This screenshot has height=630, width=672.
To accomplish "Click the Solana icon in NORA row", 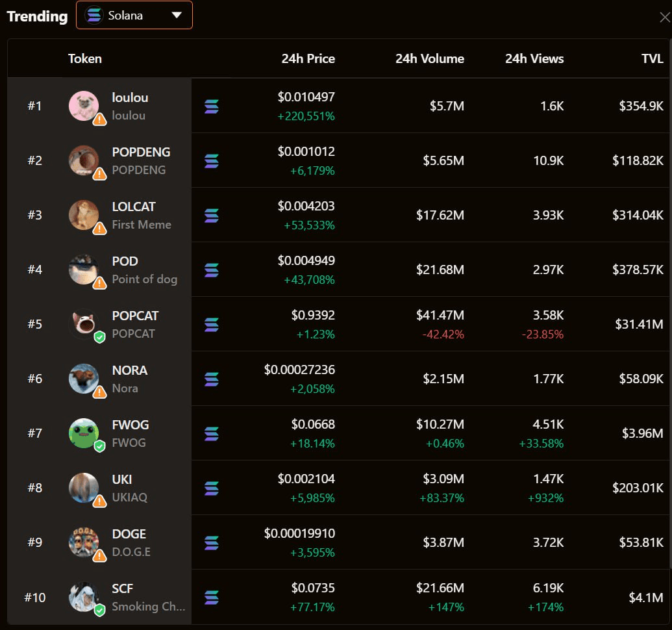I will [212, 379].
